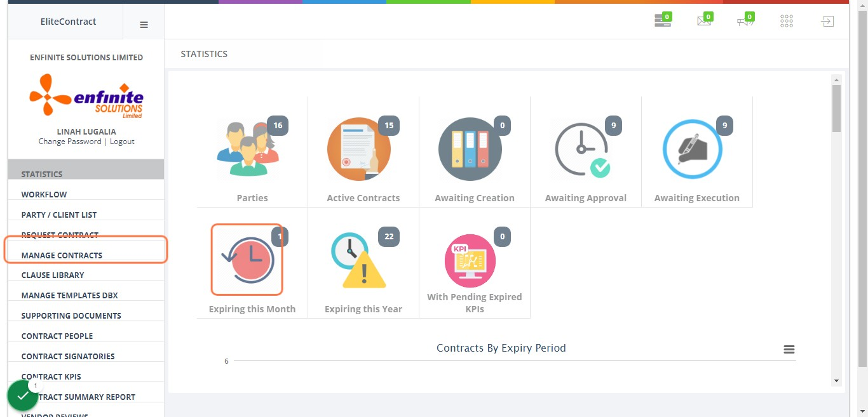868x417 pixels.
Task: Click the sign-out icon in header
Action: coord(827,22)
